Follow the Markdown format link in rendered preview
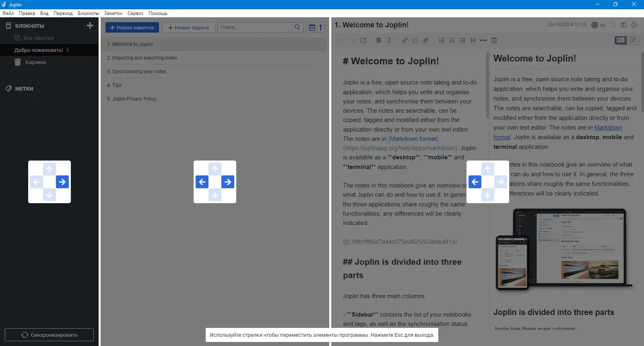The image size is (644, 346). pos(608,128)
